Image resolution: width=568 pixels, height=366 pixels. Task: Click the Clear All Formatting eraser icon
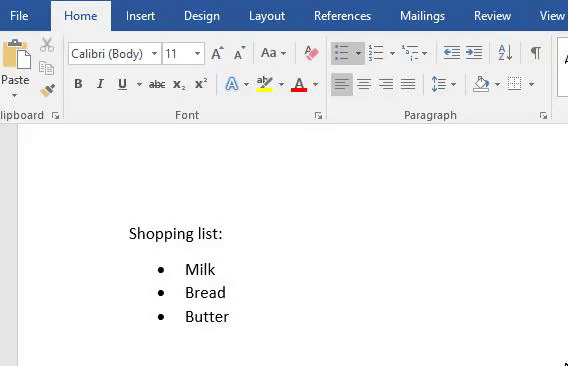pyautogui.click(x=311, y=54)
